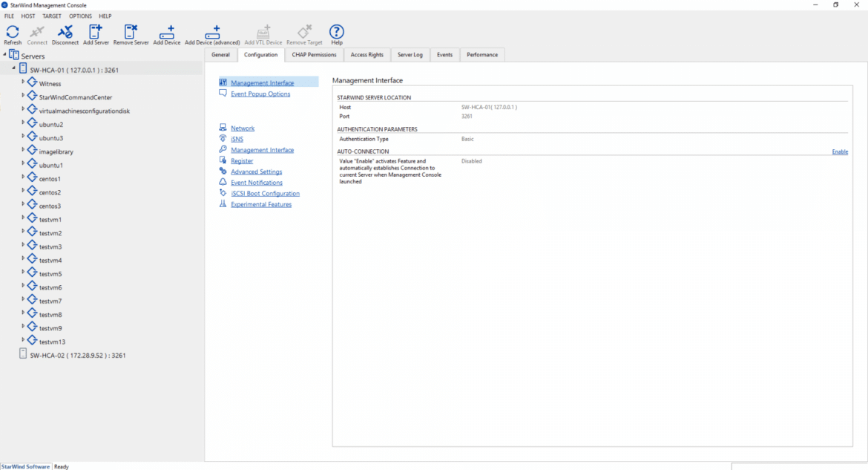Viewport: 868px width, 470px height.
Task: Click the Register icon
Action: tap(223, 160)
